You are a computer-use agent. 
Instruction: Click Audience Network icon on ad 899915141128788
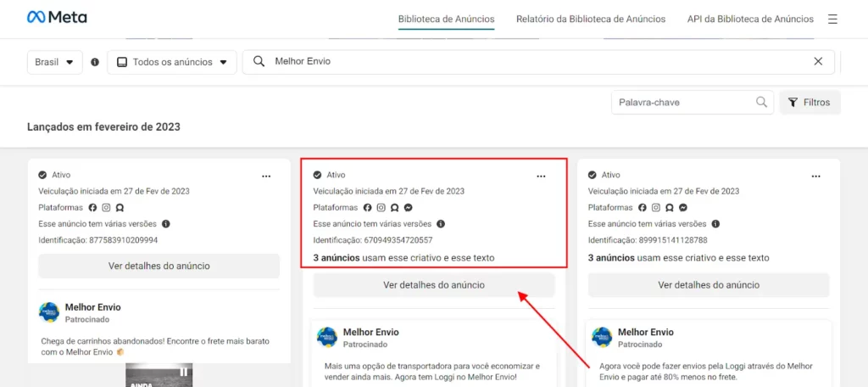(670, 208)
